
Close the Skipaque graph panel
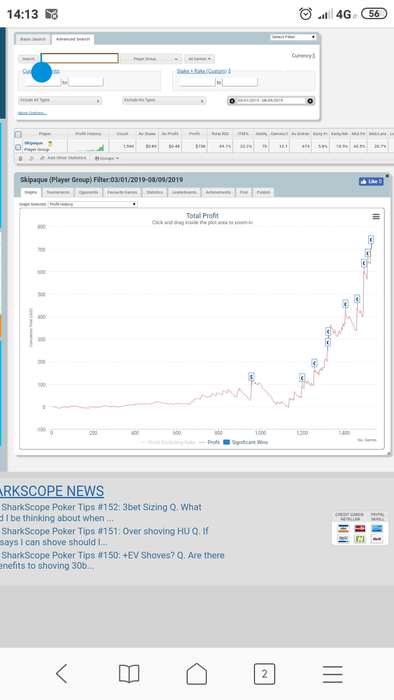(x=387, y=176)
